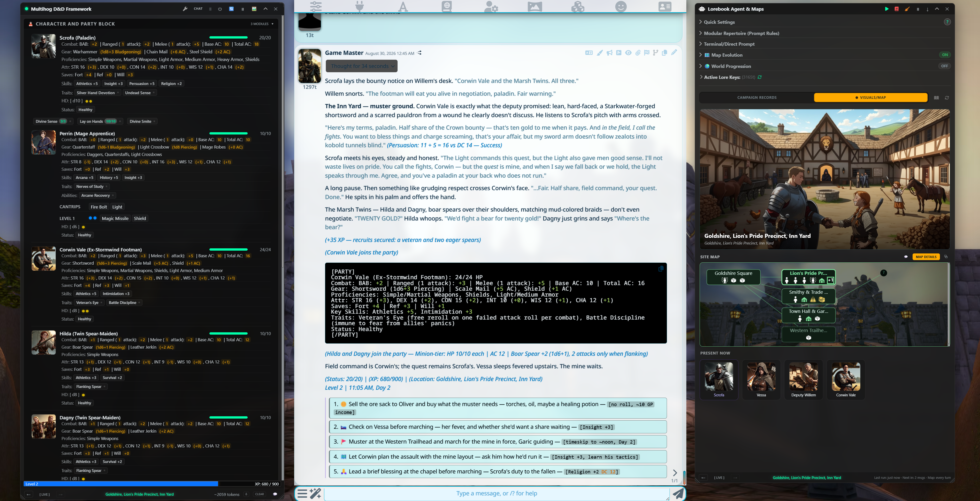Open the Vessa portrait in Present Now
Viewport: 980px width, 501px height.
point(761,379)
